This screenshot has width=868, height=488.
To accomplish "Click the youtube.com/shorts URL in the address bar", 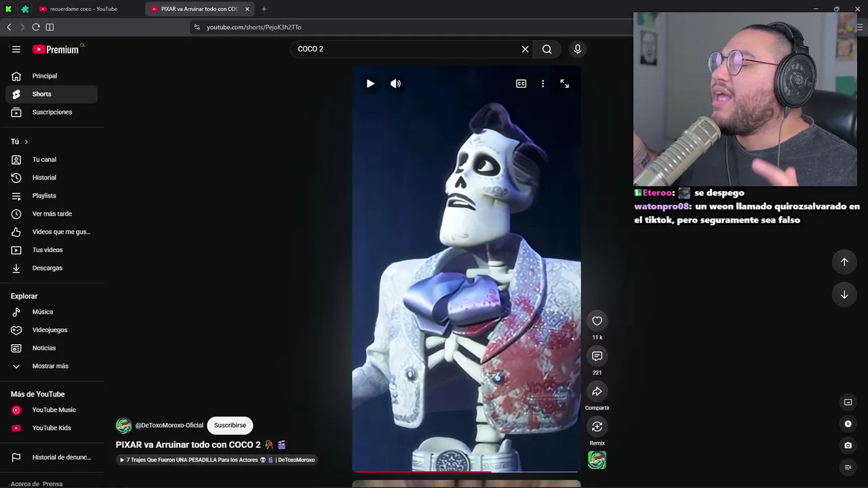I will pos(254,27).
